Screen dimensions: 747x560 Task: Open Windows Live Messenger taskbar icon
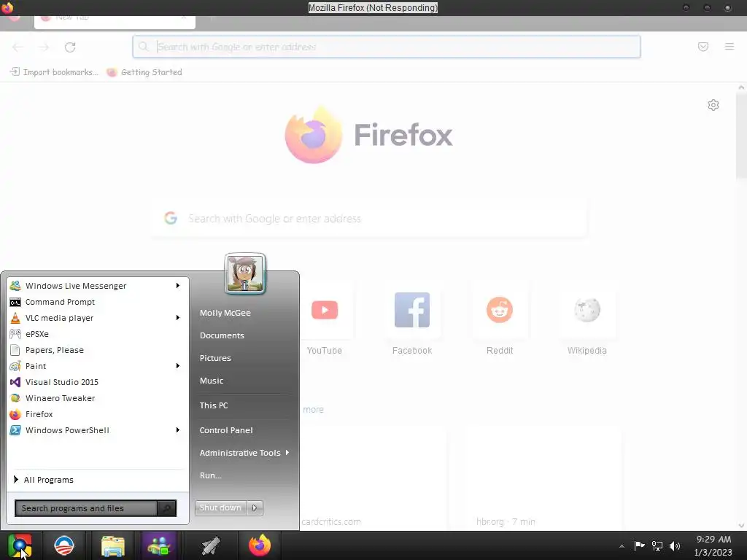pos(160,545)
